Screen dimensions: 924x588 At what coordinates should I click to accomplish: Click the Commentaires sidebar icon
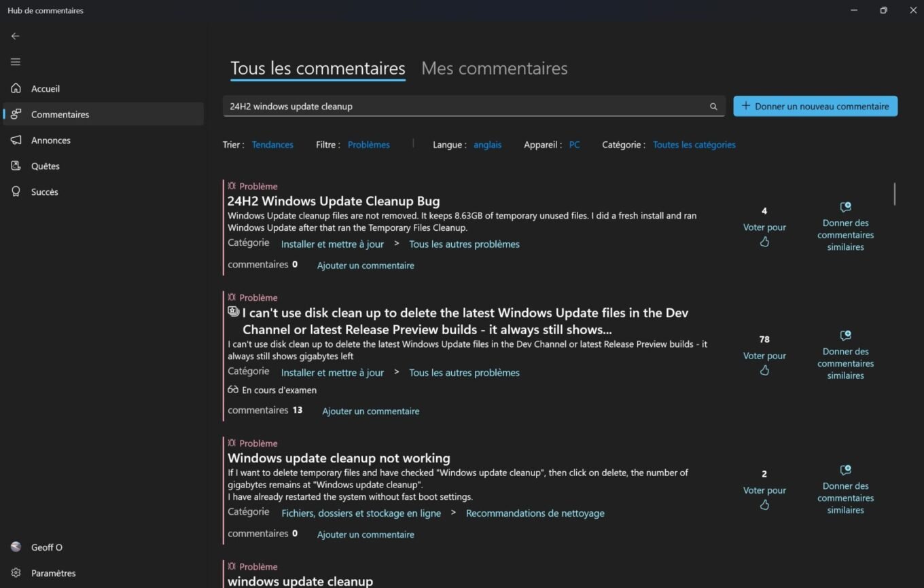pyautogui.click(x=16, y=114)
